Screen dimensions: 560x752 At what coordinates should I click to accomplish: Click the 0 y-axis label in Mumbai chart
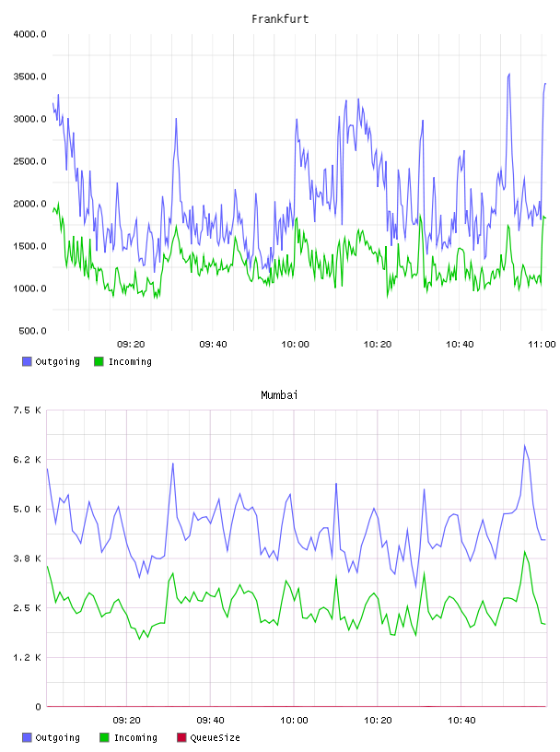tap(38, 707)
